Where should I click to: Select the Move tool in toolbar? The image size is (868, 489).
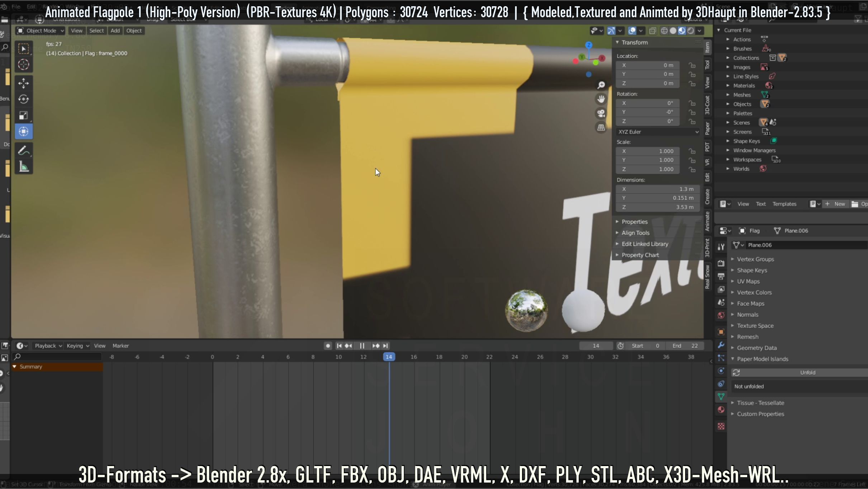[24, 83]
